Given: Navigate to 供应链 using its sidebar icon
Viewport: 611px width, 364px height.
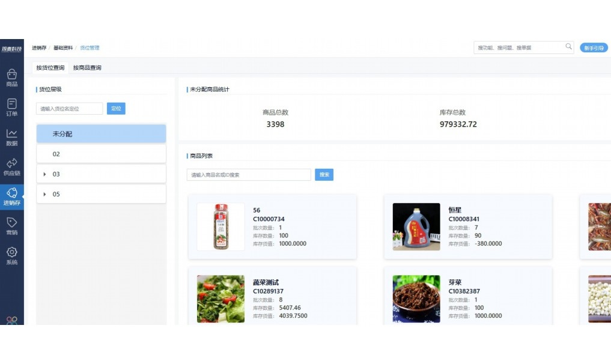Looking at the screenshot, I should point(12,165).
